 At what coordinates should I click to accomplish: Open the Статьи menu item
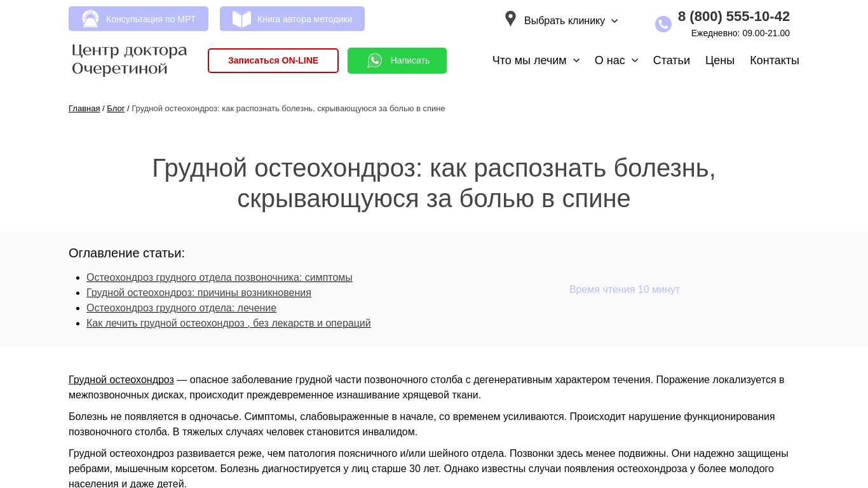[x=671, y=60]
